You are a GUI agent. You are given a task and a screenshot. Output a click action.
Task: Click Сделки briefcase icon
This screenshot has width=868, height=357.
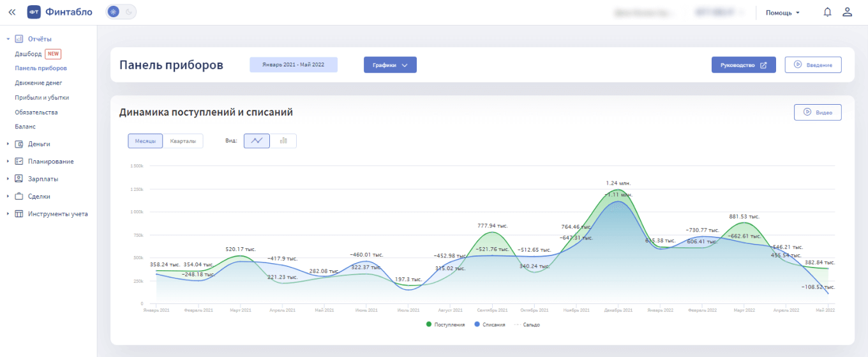[x=19, y=197]
